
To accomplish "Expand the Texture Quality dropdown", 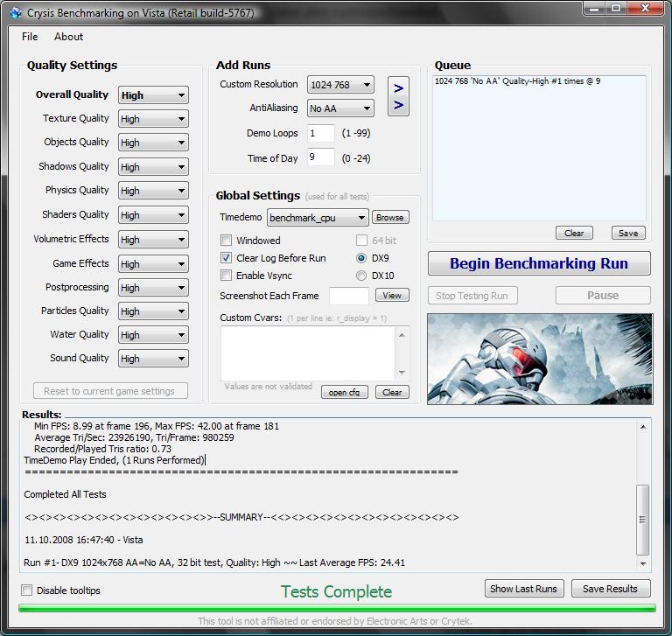I will coord(153,119).
